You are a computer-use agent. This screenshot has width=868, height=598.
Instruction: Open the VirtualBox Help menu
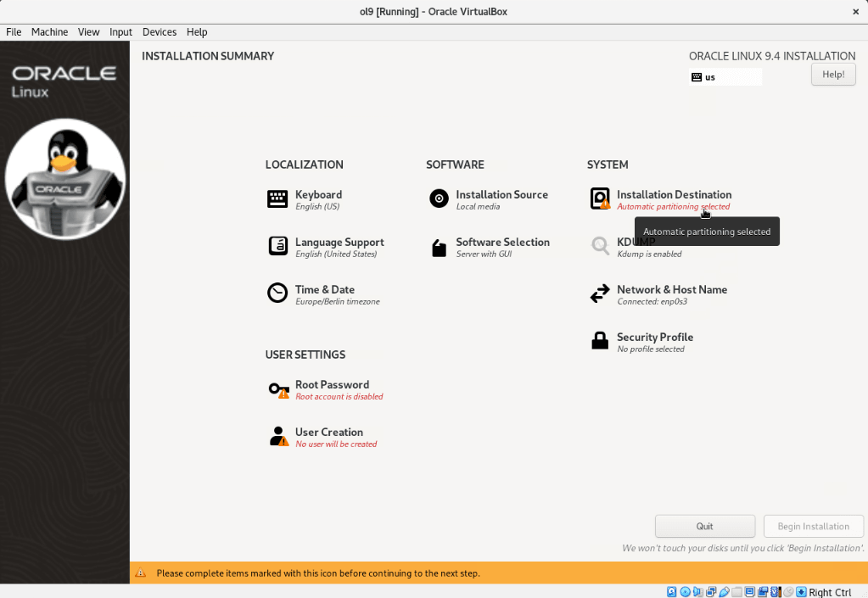tap(197, 32)
